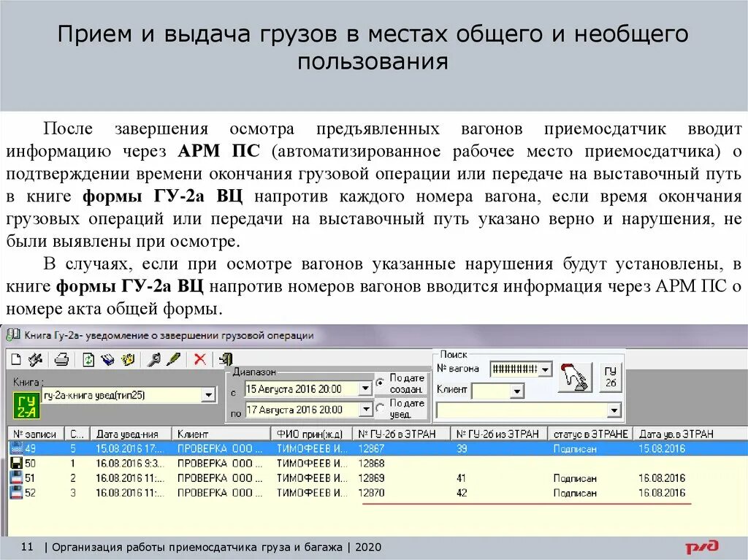This screenshot has width=748, height=560.
Task: Click 'Подписан' status in row 52
Action: pyautogui.click(x=575, y=493)
